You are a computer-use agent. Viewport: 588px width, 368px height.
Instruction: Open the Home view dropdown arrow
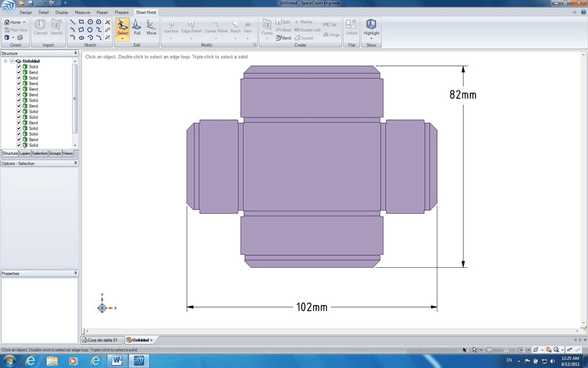[24, 22]
